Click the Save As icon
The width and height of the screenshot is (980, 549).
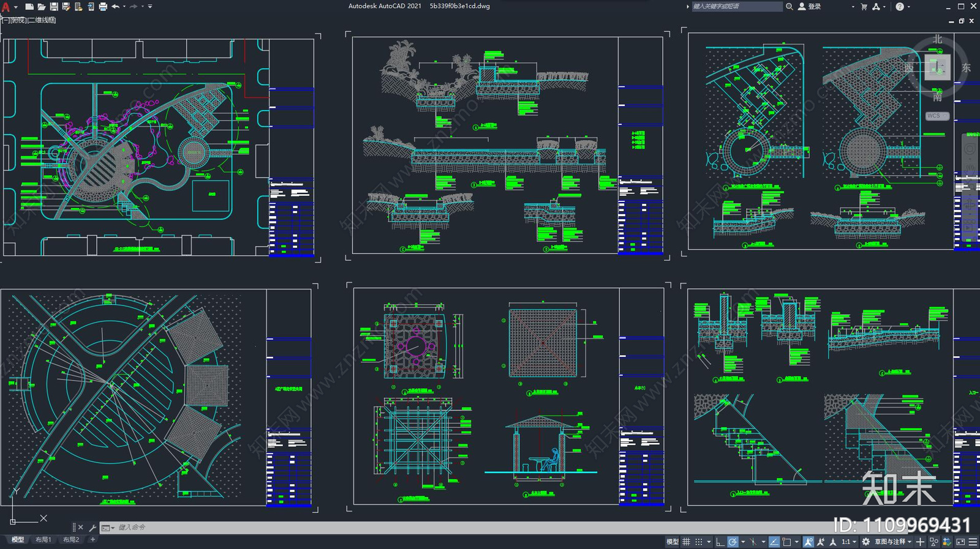click(66, 7)
